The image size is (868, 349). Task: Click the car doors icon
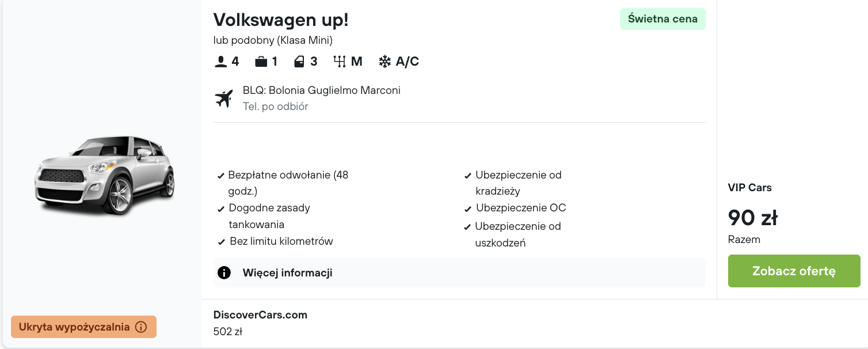(x=299, y=62)
